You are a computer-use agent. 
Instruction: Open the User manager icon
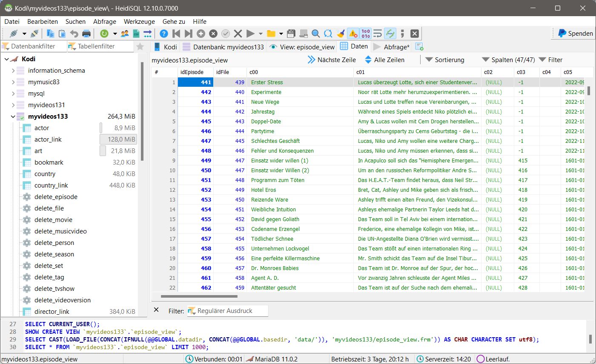pyautogui.click(x=125, y=34)
